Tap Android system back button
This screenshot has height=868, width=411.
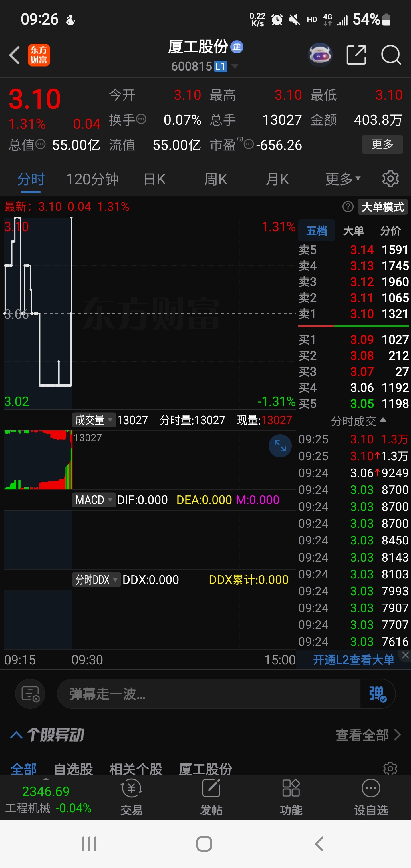pos(319,844)
